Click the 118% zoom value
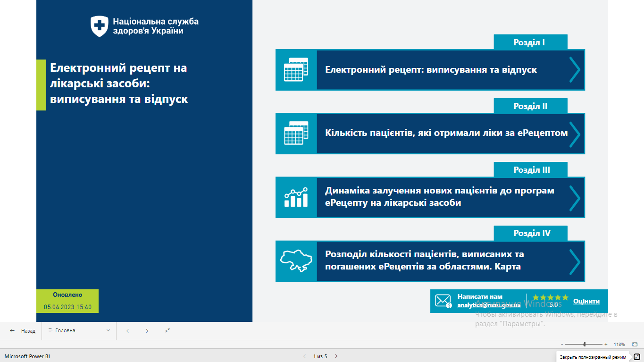Viewport: 644px width, 362px height. click(x=619, y=345)
